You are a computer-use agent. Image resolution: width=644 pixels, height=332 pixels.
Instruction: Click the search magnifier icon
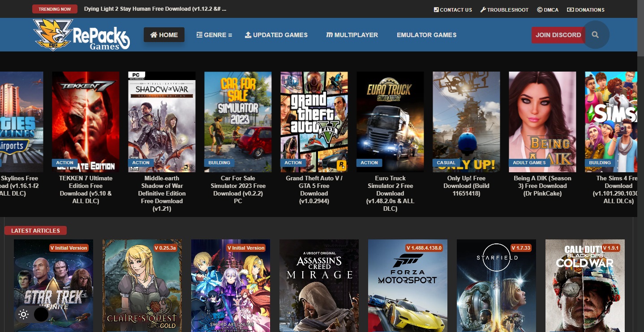tap(595, 35)
